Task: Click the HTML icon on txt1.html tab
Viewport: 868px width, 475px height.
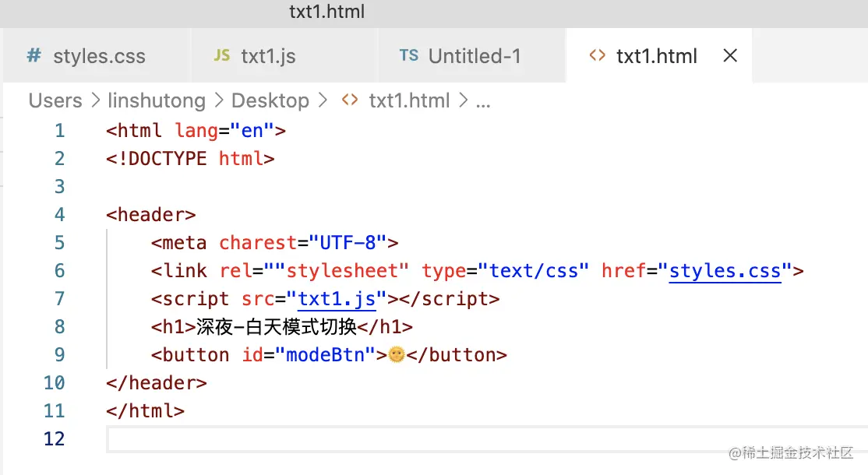Action: 597,55
